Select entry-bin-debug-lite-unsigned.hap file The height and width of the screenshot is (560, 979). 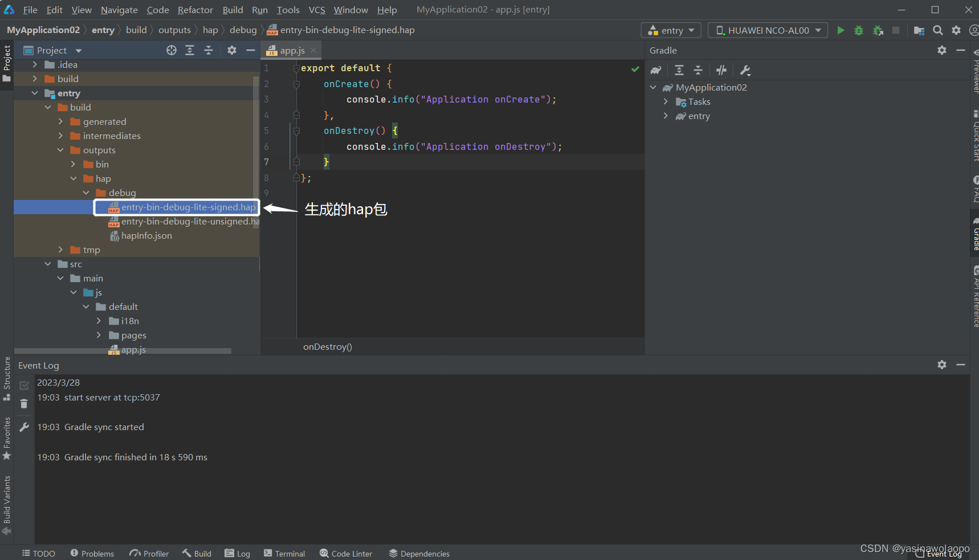(190, 221)
